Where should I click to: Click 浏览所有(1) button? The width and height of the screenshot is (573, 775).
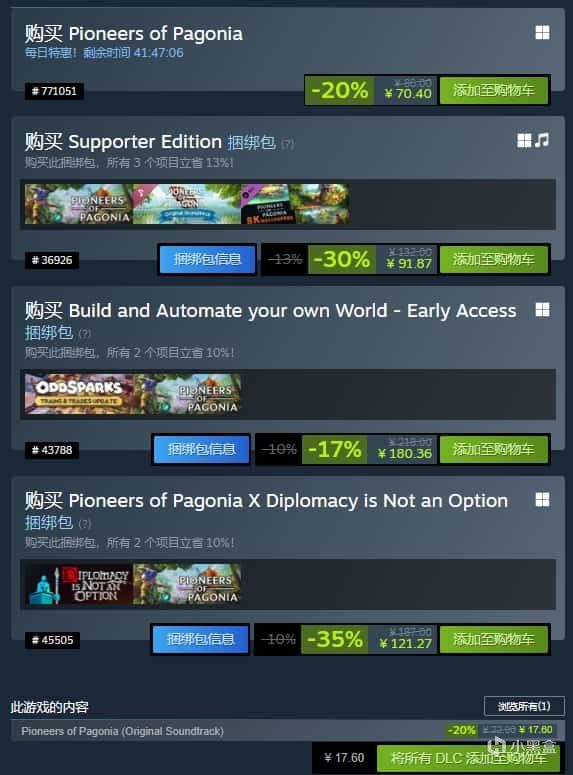click(x=524, y=706)
